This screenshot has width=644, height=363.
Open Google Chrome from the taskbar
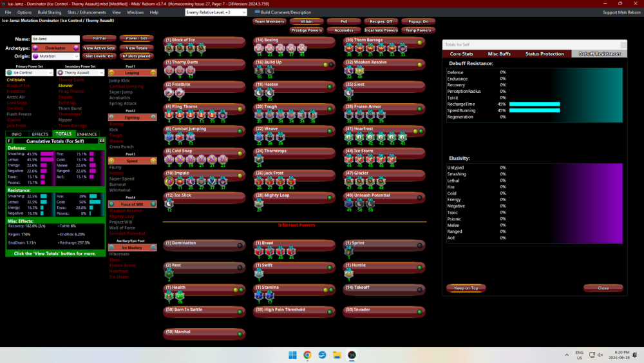tap(307, 355)
